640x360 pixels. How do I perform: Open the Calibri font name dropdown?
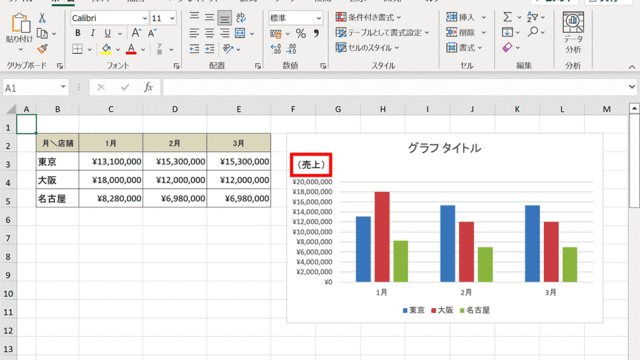click(145, 18)
